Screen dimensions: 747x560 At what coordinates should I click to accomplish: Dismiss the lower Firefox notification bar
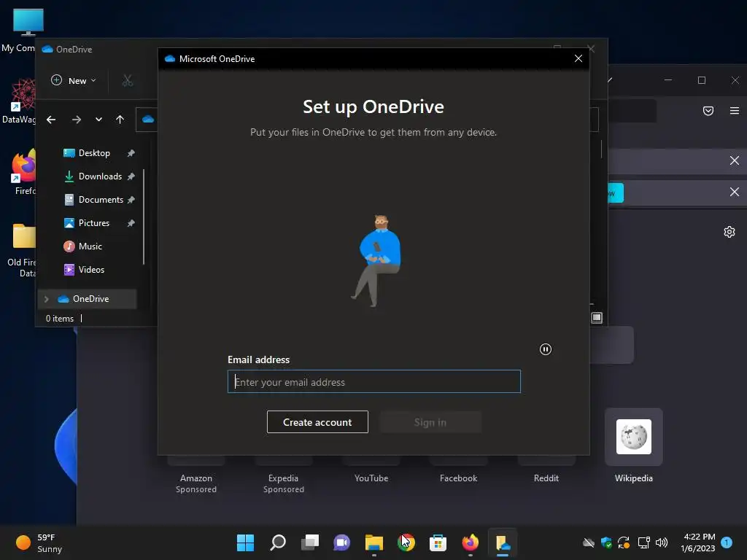[735, 192]
